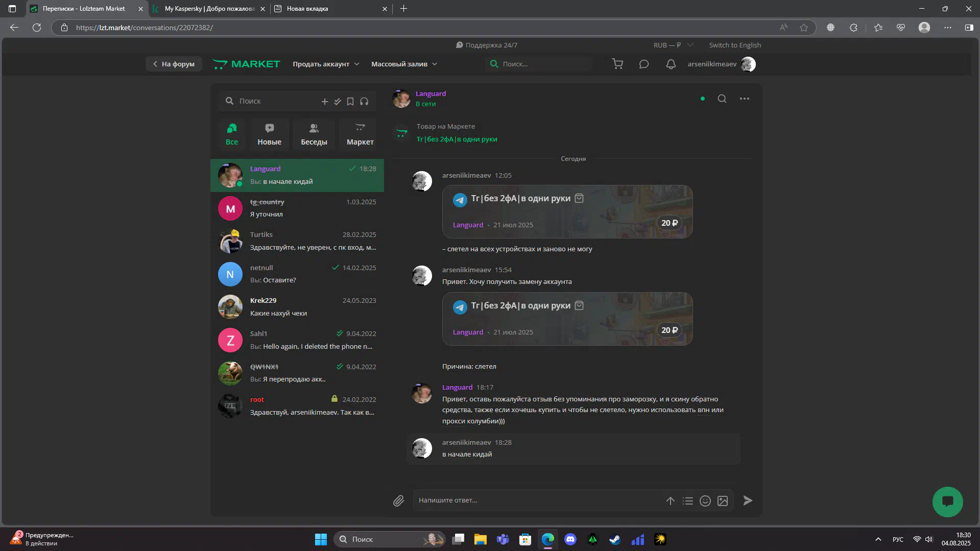Click the Windows taskbar search box
This screenshot has height=551, width=980.
pyautogui.click(x=389, y=539)
